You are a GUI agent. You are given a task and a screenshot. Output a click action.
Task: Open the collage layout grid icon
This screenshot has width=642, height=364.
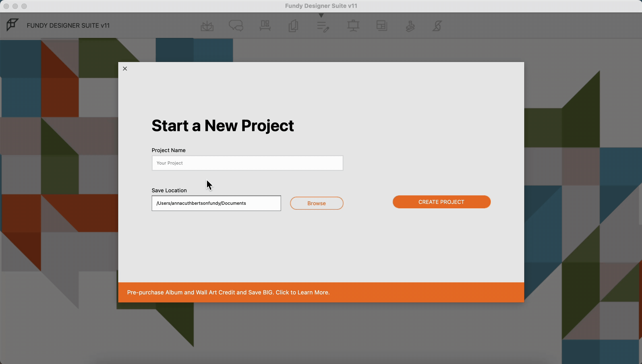(382, 26)
